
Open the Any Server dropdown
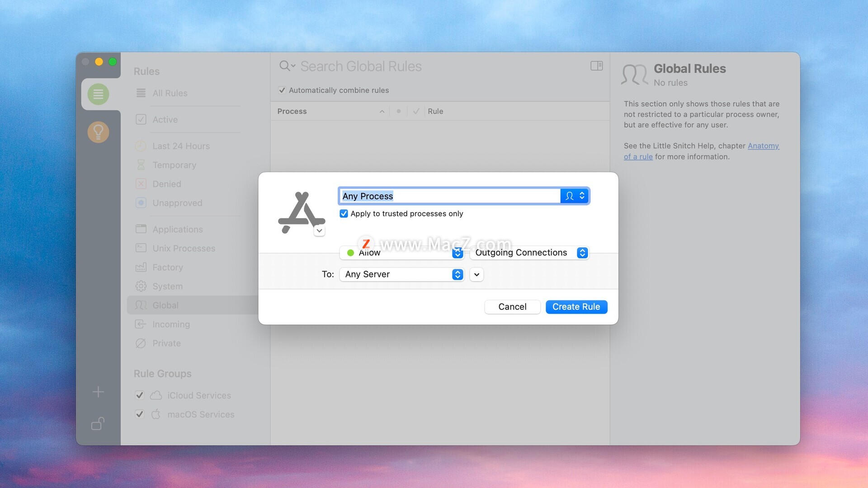coord(401,274)
